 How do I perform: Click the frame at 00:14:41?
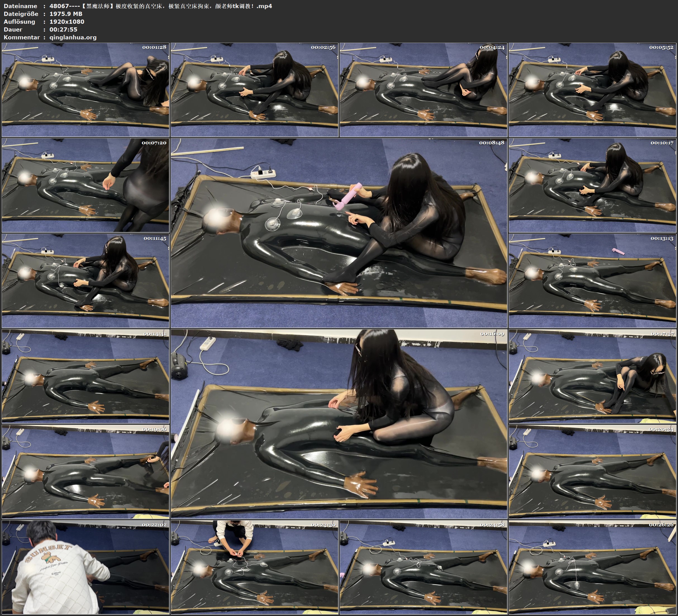point(85,376)
